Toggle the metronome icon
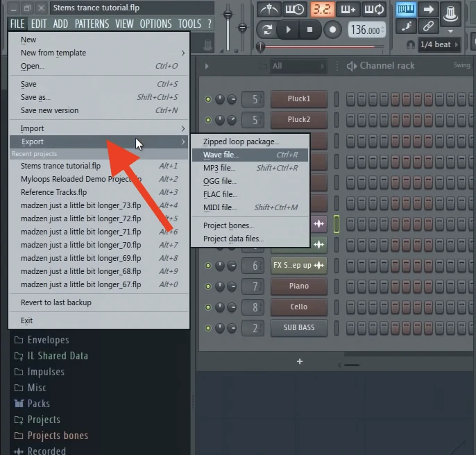The image size is (476, 455). pos(268,9)
